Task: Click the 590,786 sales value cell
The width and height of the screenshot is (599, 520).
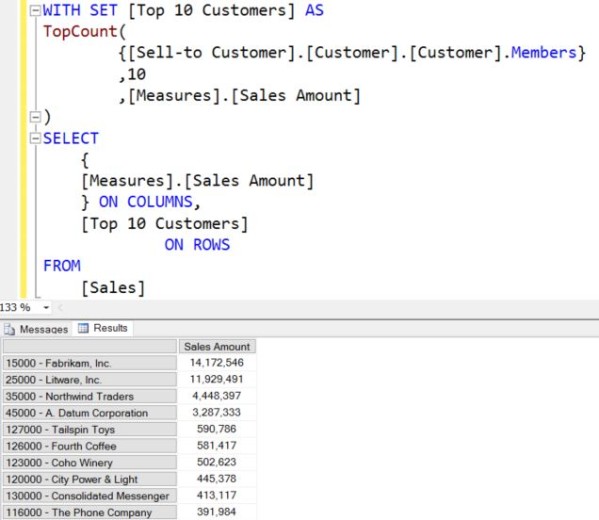Action: click(217, 429)
